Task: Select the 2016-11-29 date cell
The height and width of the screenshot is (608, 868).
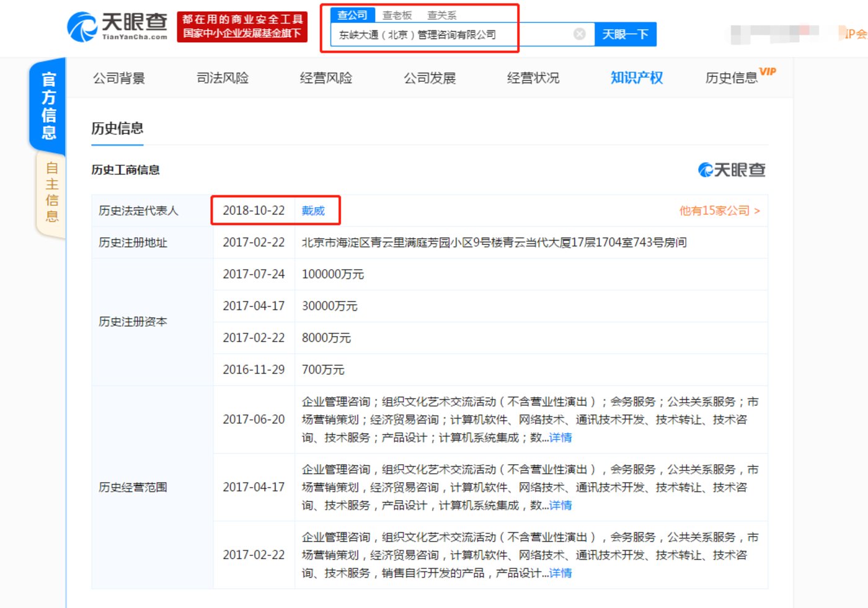Action: (254, 370)
